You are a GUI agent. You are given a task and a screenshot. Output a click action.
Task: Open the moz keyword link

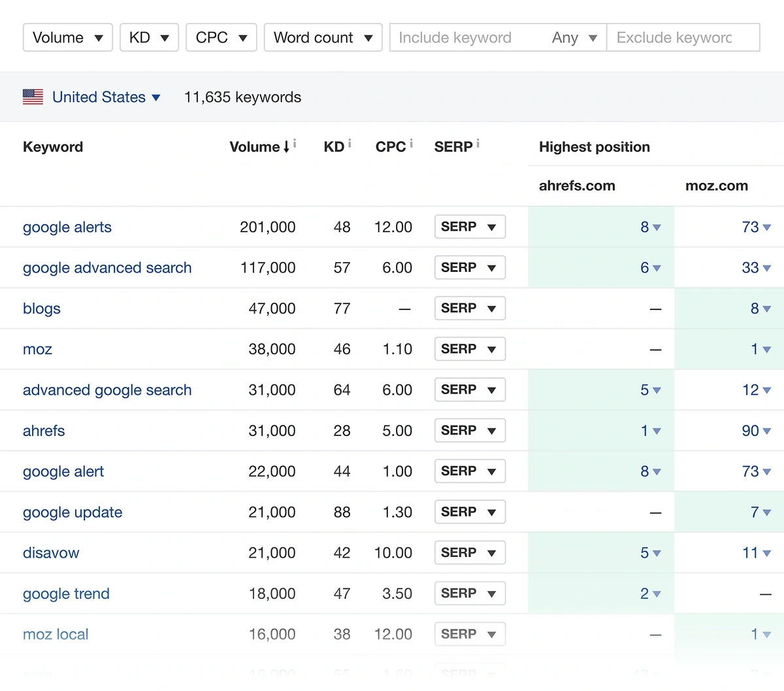pyautogui.click(x=37, y=349)
